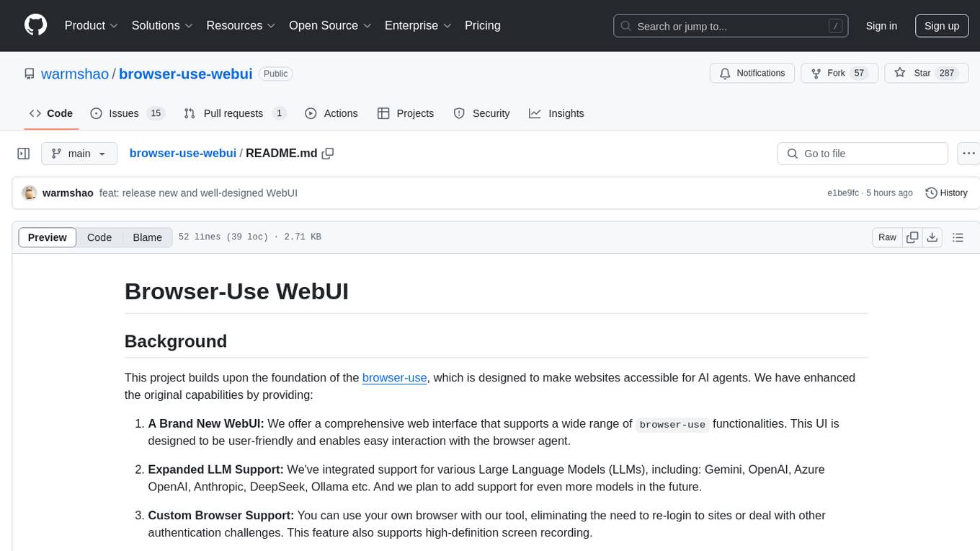The image size is (980, 551).
Task: Open warmshao user profile link
Action: [75, 74]
